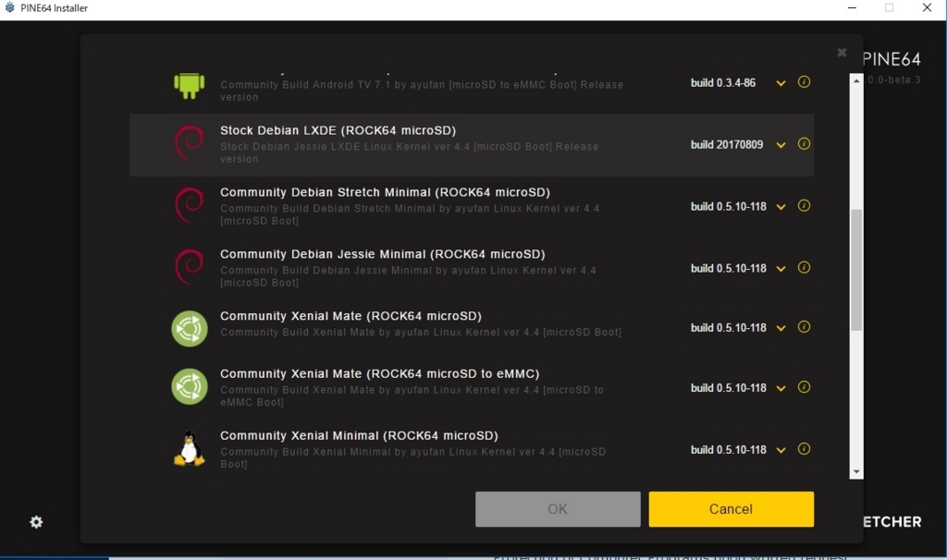Close the image selection dialog with X
The image size is (947, 560).
[842, 53]
